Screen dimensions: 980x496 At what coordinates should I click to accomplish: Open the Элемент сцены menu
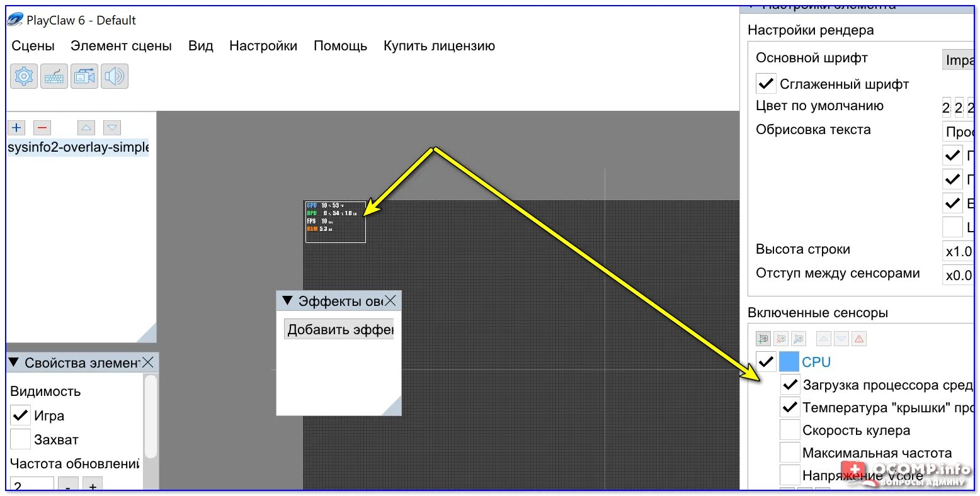[x=121, y=46]
